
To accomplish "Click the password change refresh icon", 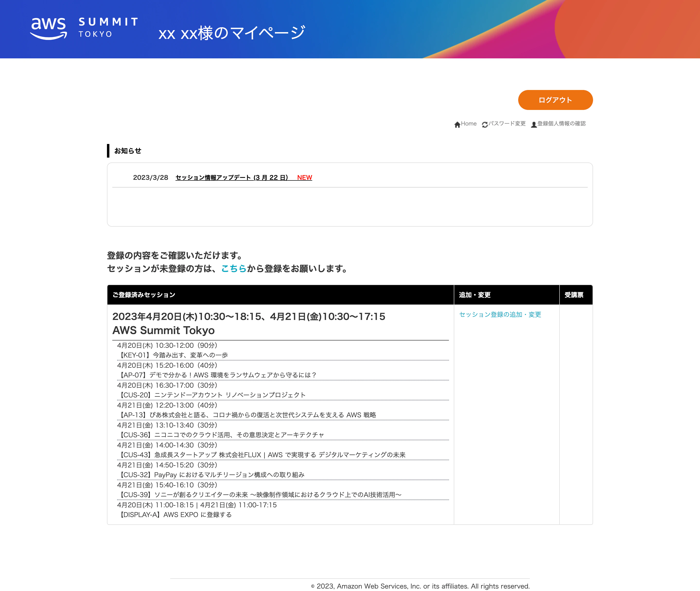I will coord(485,125).
